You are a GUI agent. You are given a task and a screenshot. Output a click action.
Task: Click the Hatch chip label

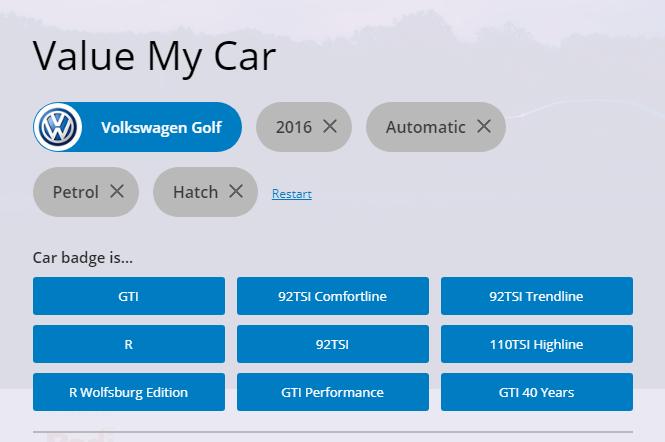tap(195, 192)
